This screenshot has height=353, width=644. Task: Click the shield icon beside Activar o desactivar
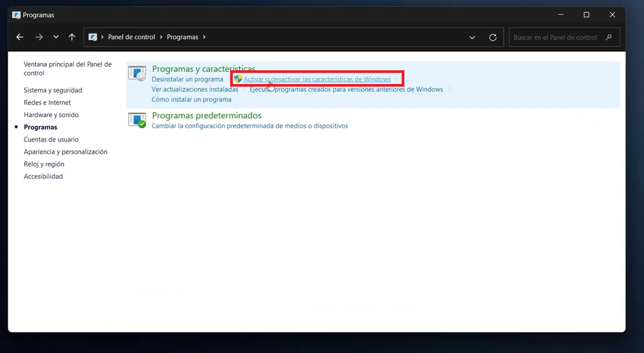[x=238, y=79]
